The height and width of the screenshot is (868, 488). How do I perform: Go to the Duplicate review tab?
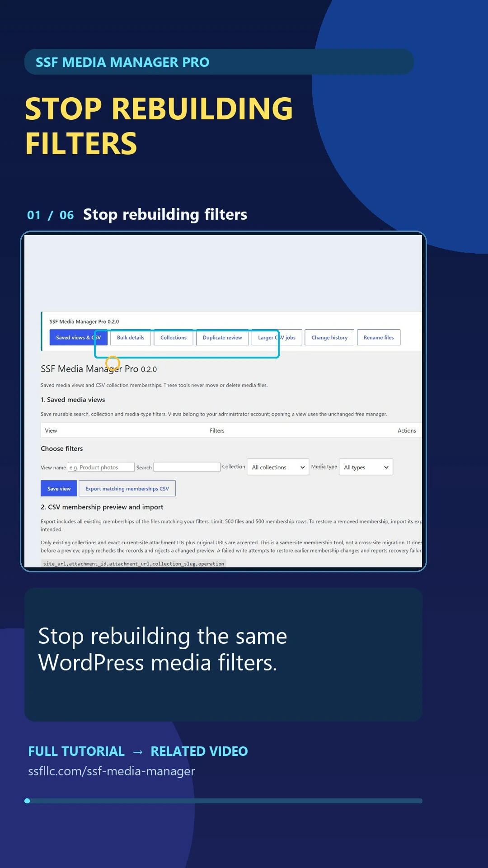(222, 337)
